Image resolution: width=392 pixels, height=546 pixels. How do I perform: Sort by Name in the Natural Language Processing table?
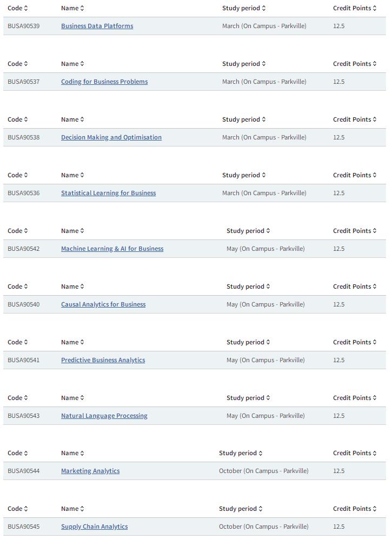click(72, 398)
